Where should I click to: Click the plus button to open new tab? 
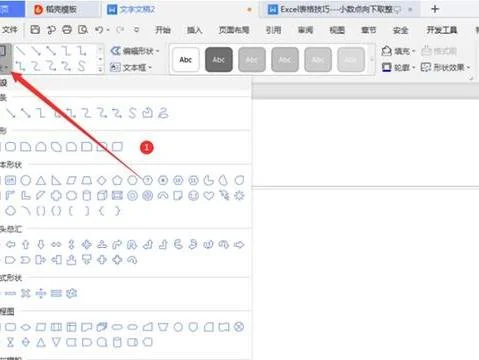click(435, 9)
